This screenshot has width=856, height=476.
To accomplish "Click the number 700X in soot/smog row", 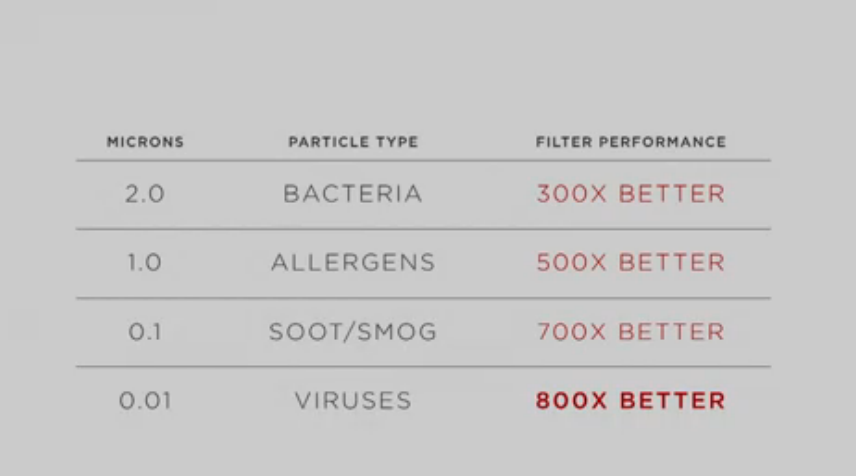I will click(x=571, y=332).
